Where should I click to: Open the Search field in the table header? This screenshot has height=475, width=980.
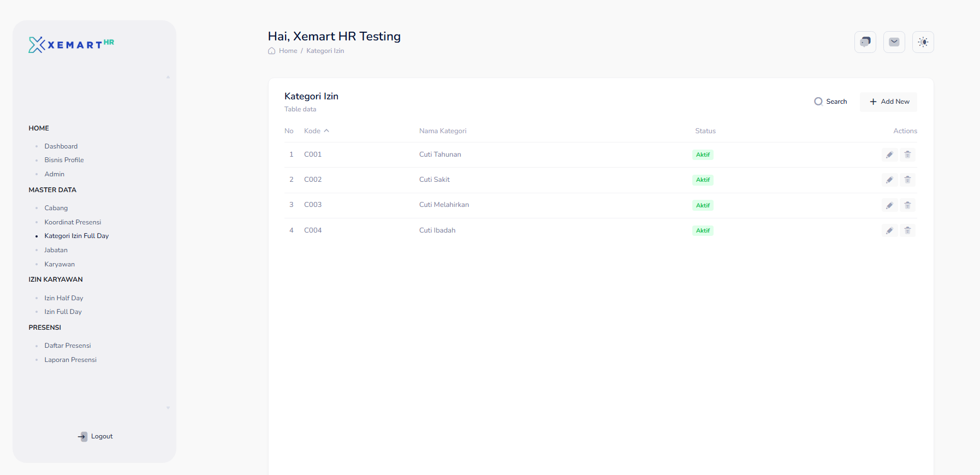tap(830, 102)
